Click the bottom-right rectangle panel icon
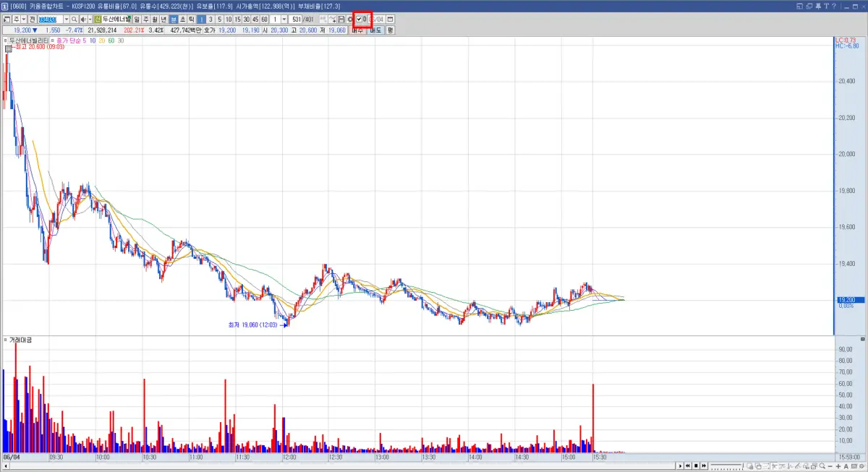This screenshot has height=472, width=868. tap(854, 466)
